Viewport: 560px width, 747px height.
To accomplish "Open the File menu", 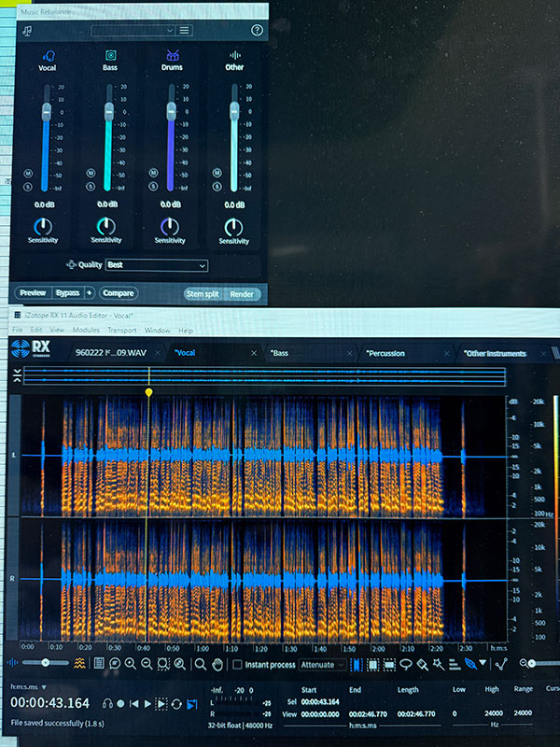I will point(17,330).
